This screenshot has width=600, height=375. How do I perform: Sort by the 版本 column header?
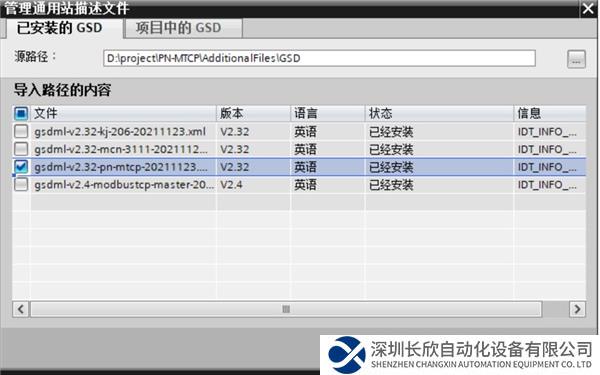pyautogui.click(x=253, y=113)
